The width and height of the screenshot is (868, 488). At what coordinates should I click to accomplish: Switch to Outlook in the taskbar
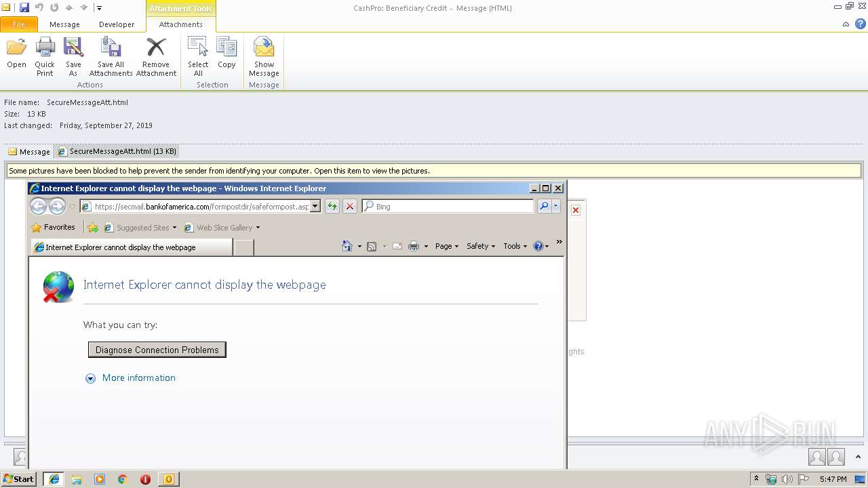[169, 479]
